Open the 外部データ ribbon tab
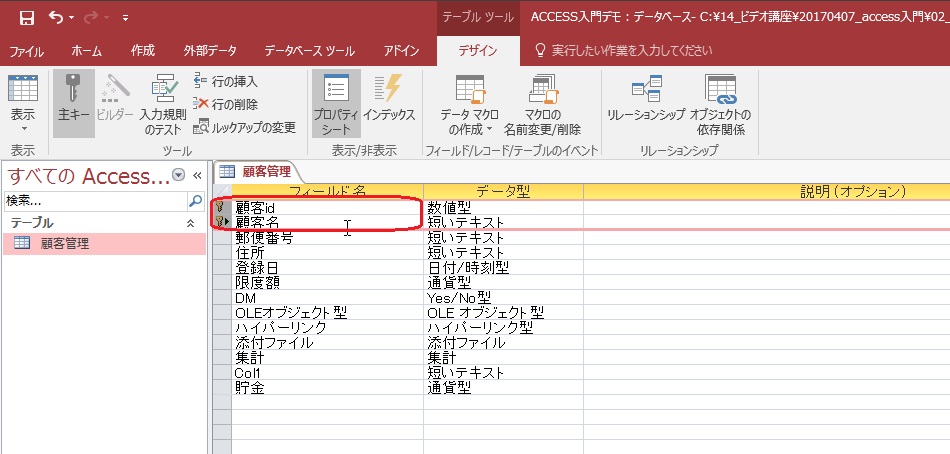Image resolution: width=950 pixels, height=454 pixels. point(210,49)
